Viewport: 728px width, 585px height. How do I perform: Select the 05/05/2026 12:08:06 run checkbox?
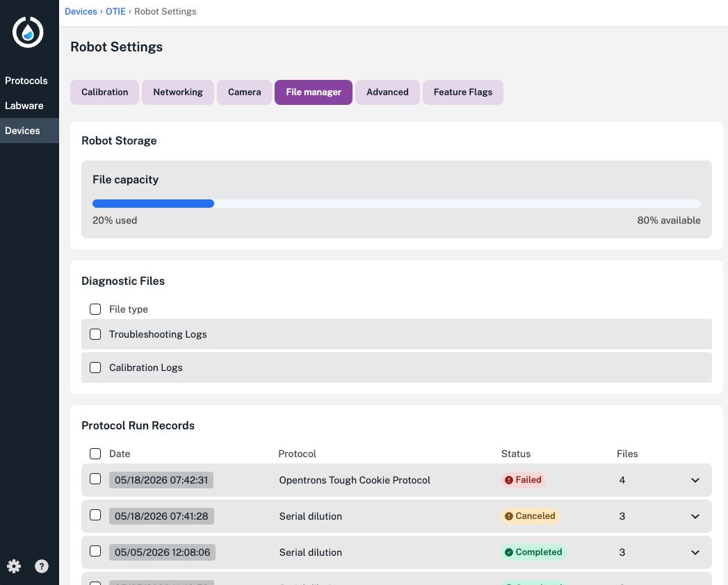click(95, 551)
